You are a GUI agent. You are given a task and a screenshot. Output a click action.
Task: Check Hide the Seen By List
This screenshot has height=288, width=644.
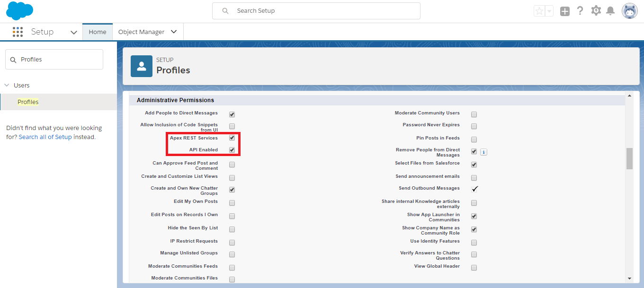pos(232,229)
